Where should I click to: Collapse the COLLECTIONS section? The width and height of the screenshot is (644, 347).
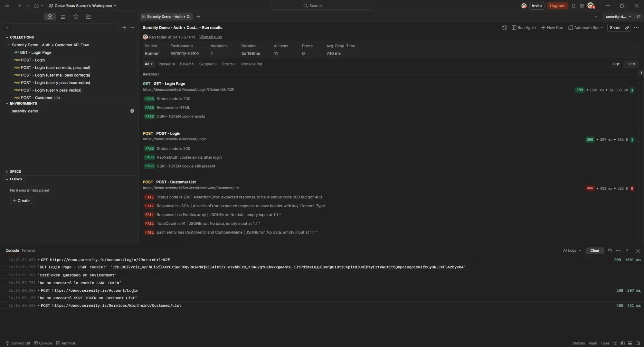(6, 37)
